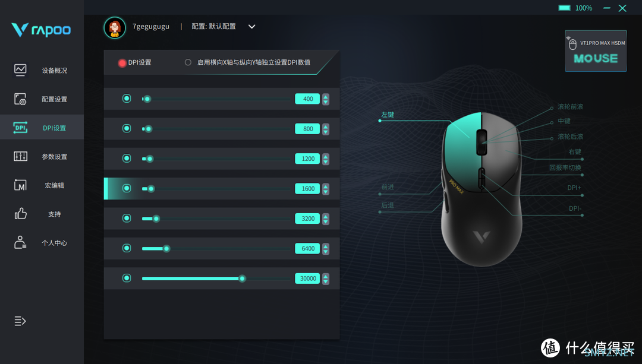
Task: Go to 宏编辑 menu item
Action: point(55,185)
